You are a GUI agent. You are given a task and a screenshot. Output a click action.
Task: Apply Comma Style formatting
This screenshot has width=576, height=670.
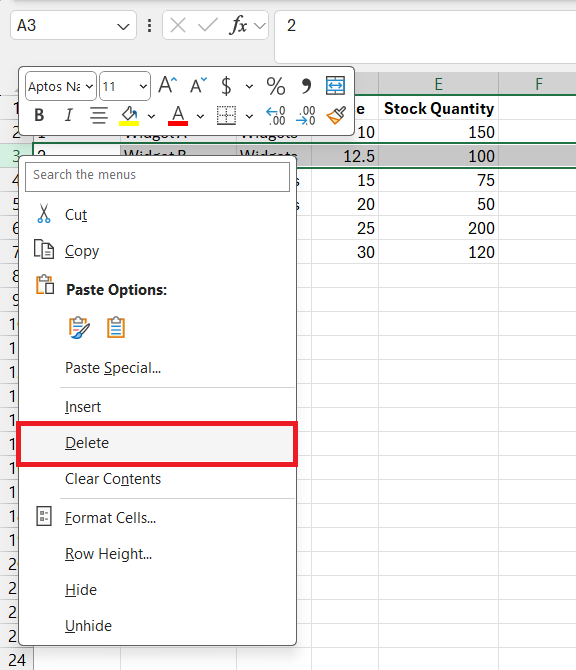[x=306, y=86]
